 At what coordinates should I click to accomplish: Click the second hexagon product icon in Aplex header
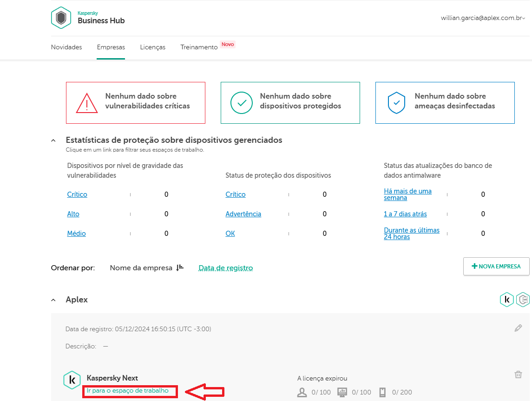523,300
